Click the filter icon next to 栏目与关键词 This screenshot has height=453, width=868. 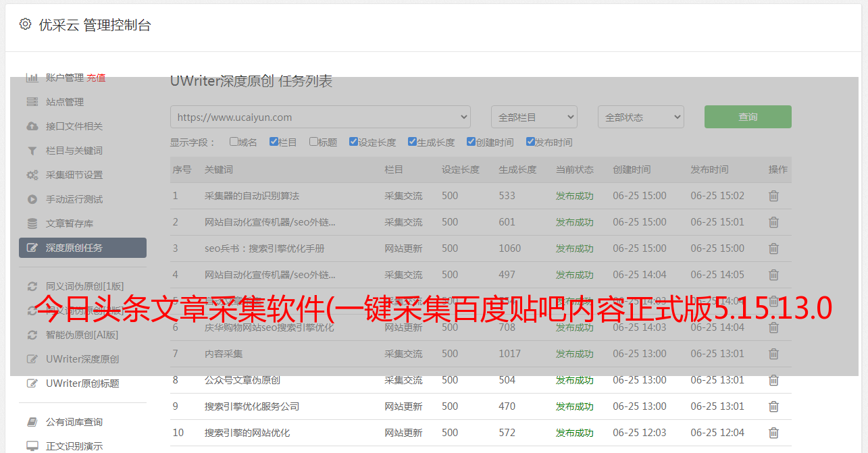(x=32, y=151)
